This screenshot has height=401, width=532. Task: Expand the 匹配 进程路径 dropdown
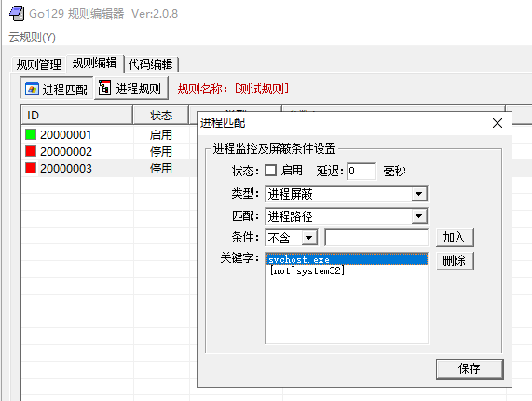tap(419, 216)
